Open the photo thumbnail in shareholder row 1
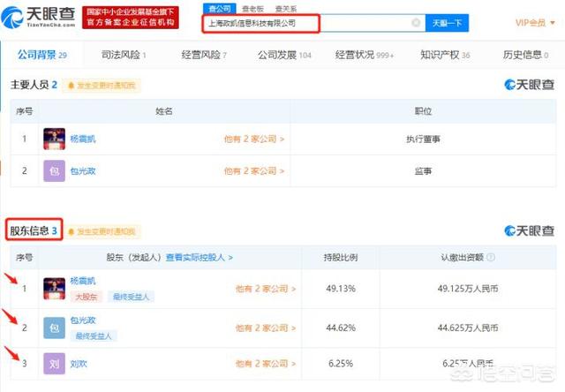Viewport: 565px width, 392px height. (x=55, y=289)
